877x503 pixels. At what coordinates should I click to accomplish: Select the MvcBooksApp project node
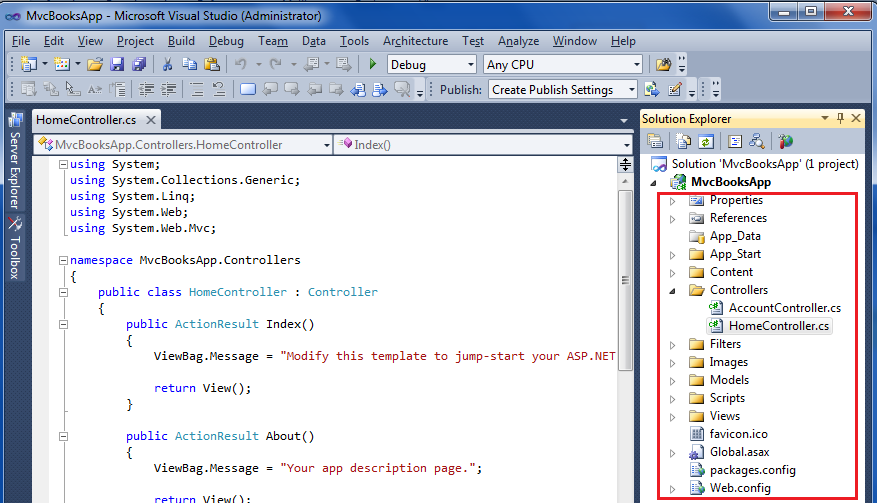pyautogui.click(x=730, y=182)
